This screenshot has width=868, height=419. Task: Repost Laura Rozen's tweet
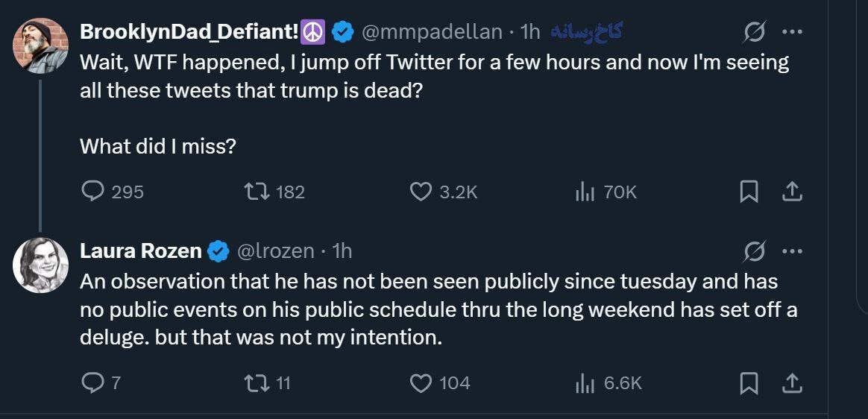(x=257, y=383)
